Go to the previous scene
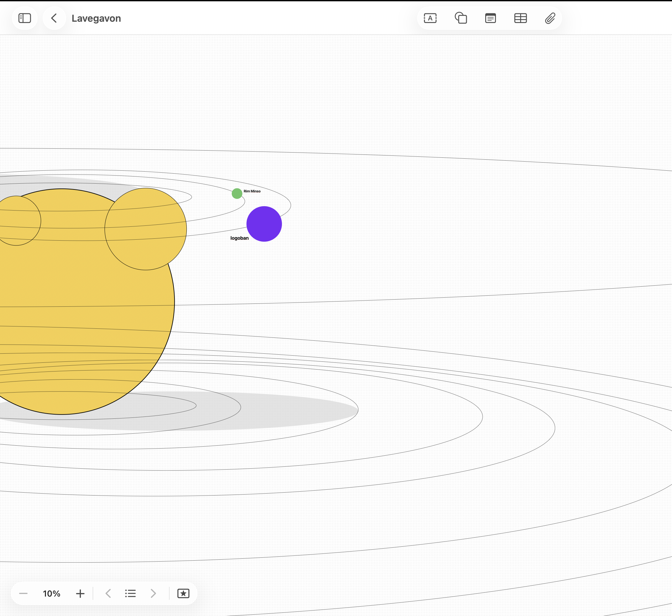This screenshot has width=672, height=616. pyautogui.click(x=108, y=593)
